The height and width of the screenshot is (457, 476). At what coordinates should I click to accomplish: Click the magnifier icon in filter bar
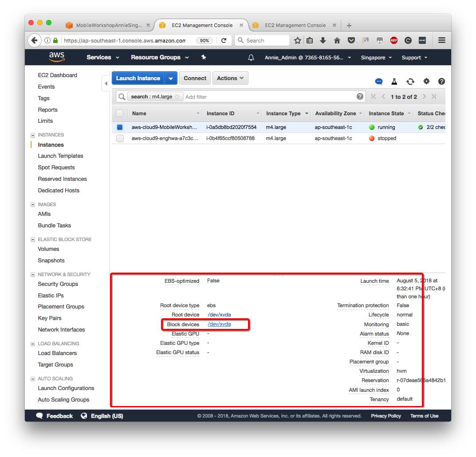coord(122,97)
